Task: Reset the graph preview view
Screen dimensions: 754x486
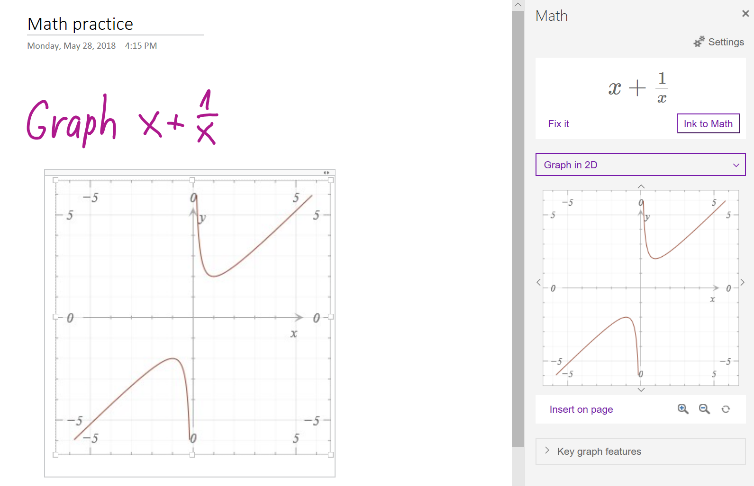Action: tap(725, 409)
